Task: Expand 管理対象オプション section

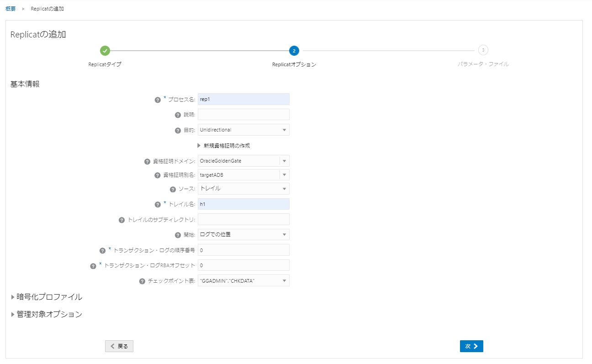Action: (x=47, y=315)
